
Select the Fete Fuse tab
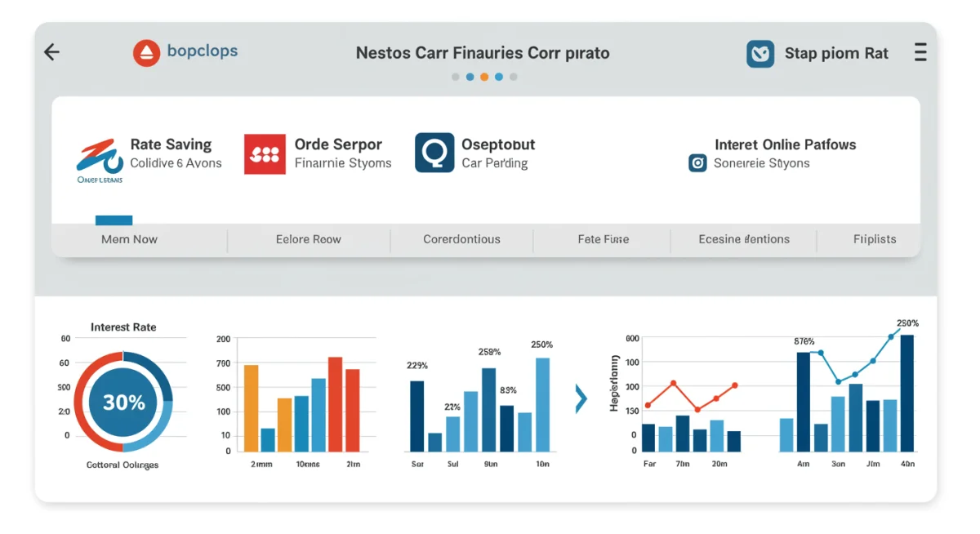point(603,239)
